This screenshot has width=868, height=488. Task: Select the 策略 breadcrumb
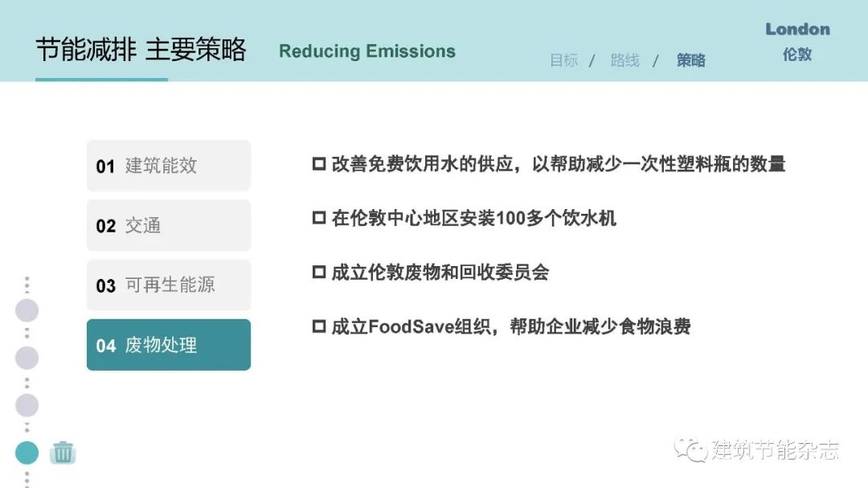click(690, 60)
